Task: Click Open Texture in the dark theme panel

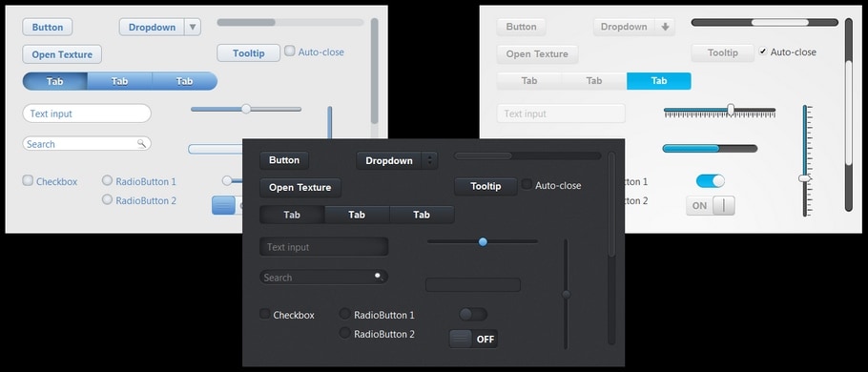Action: [300, 188]
